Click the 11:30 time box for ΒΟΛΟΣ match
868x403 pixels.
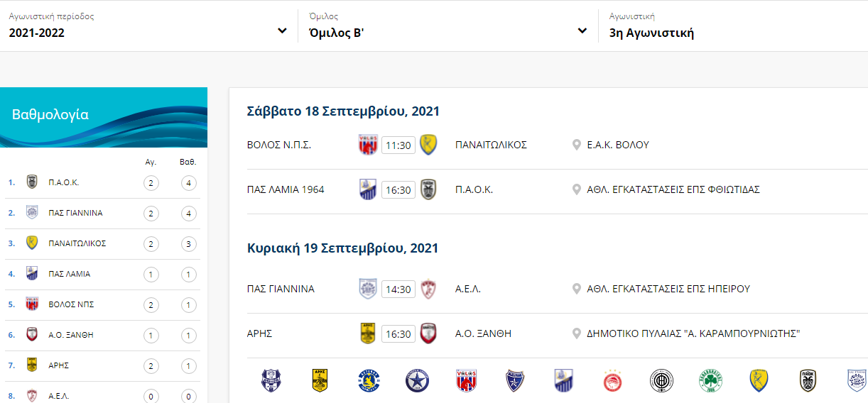(398, 145)
